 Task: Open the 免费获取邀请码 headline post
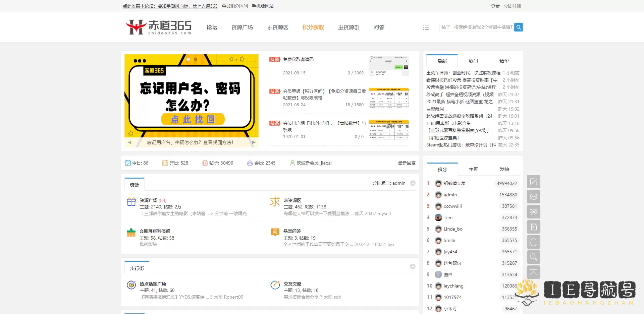tap(298, 59)
